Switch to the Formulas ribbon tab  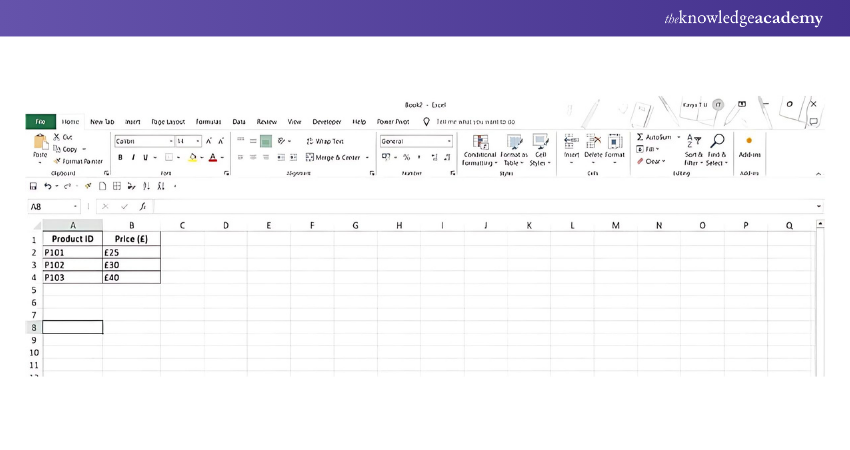click(208, 121)
